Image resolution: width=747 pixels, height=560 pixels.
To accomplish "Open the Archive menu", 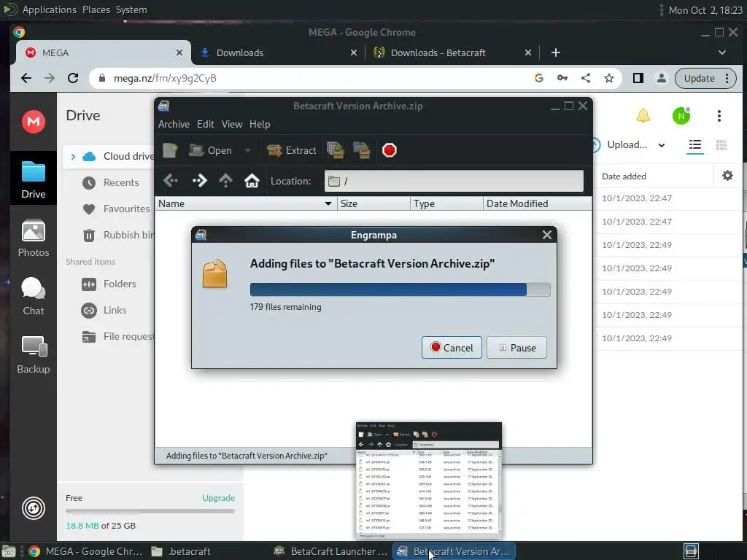I will point(174,124).
